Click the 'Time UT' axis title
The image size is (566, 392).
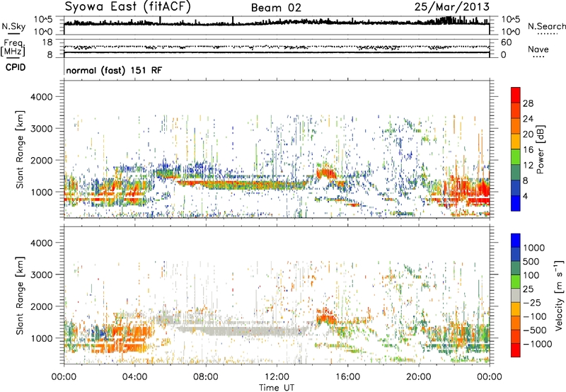click(277, 388)
